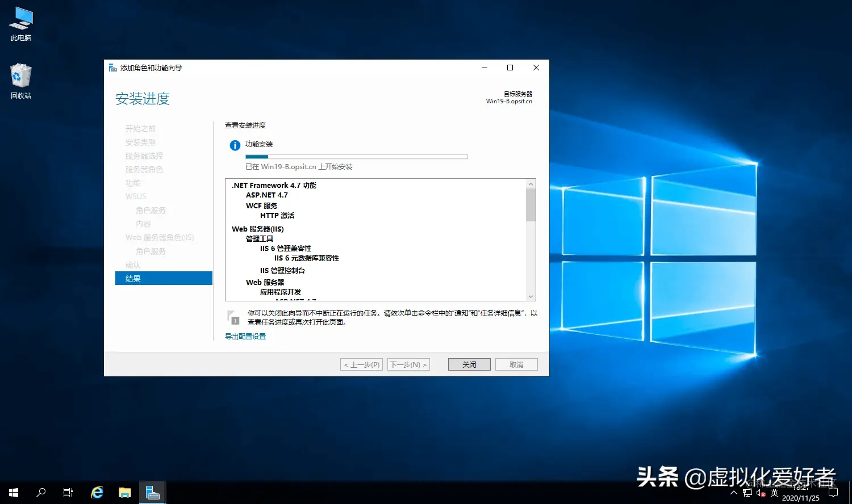Open Task View on the taskbar
Viewport: 852px width, 504px height.
(68, 493)
